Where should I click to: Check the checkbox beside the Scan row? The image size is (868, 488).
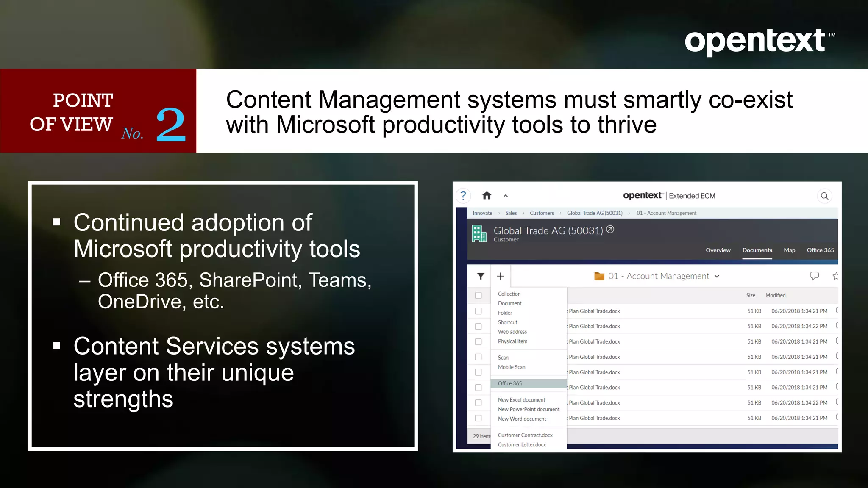point(479,357)
